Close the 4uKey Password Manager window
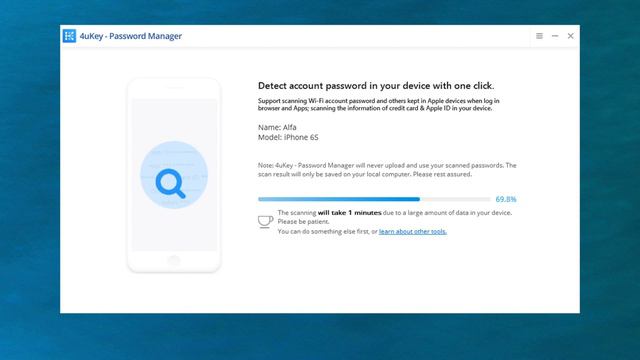The width and height of the screenshot is (640, 360). click(570, 36)
